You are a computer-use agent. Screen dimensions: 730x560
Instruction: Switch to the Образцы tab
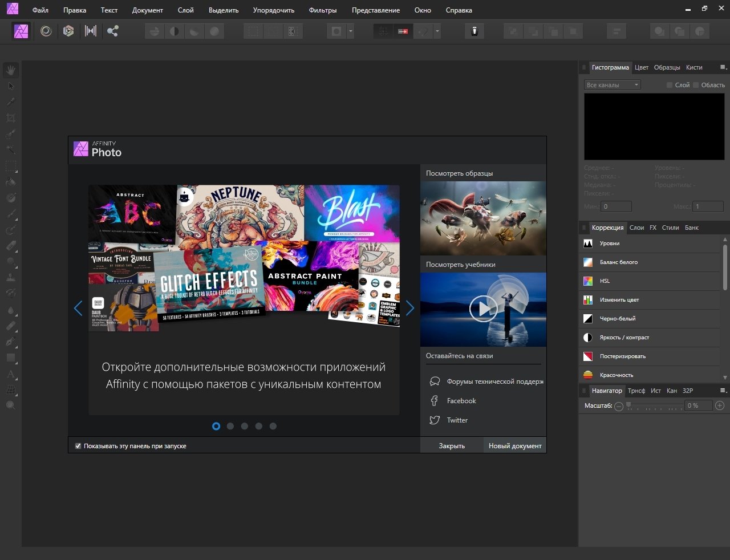tap(667, 67)
